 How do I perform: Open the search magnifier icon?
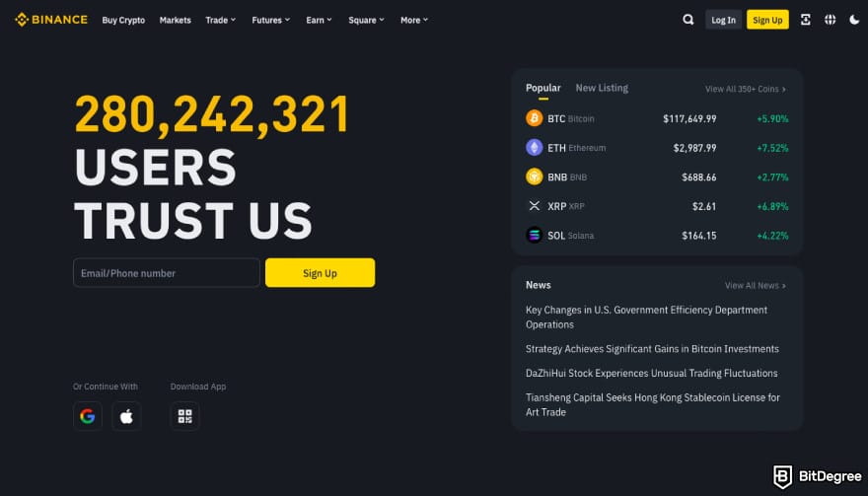pos(688,20)
